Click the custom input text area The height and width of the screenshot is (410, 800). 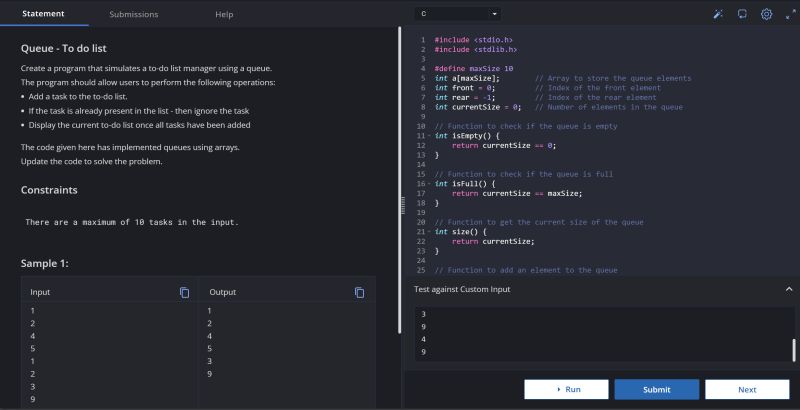602,334
